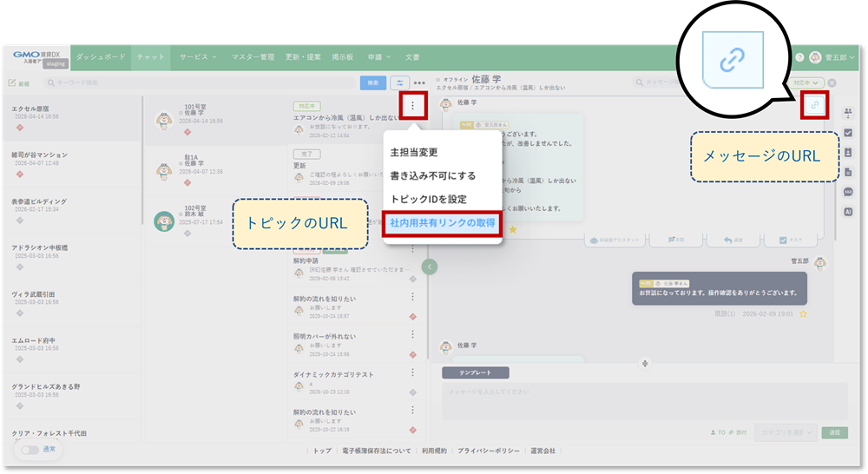Select 社内用共有リンクの取得 menu item
The image size is (868, 474).
coord(442,223)
